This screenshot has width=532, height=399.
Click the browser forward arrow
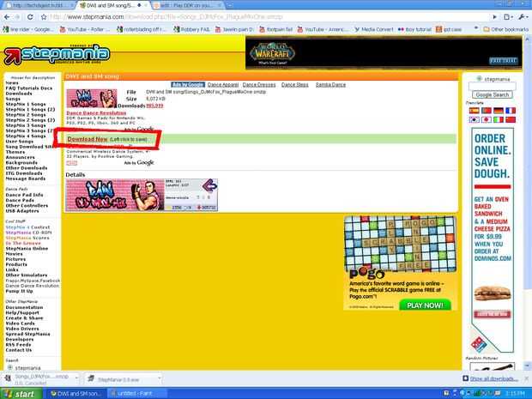(x=18, y=17)
